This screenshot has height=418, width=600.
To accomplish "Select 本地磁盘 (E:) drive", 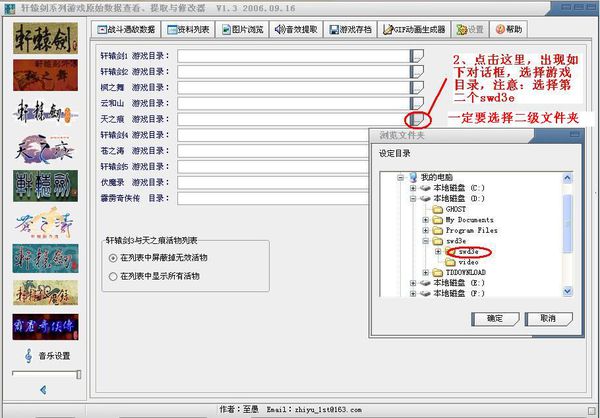I will coord(459,283).
